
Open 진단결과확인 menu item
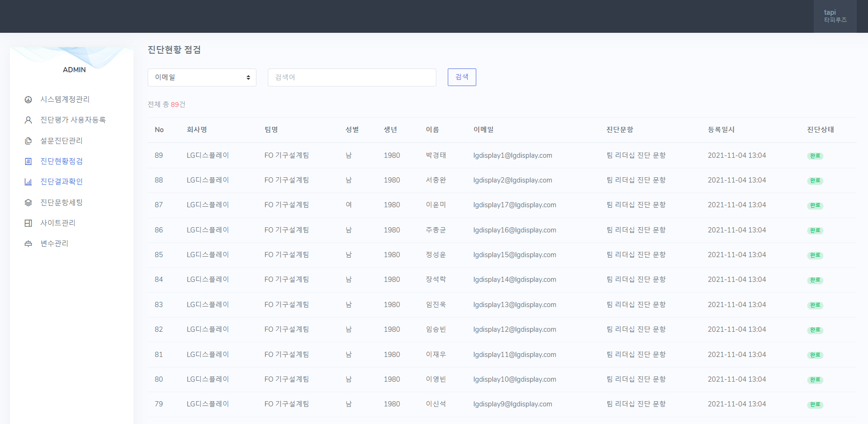pos(61,182)
